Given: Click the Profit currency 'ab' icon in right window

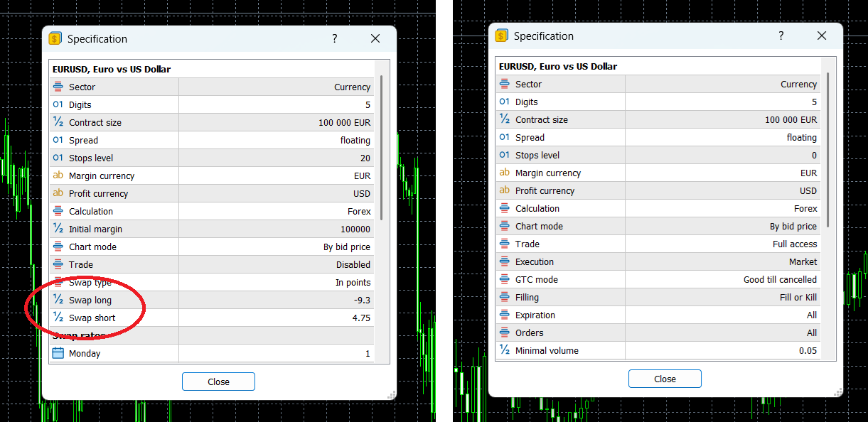Looking at the screenshot, I should tap(505, 190).
